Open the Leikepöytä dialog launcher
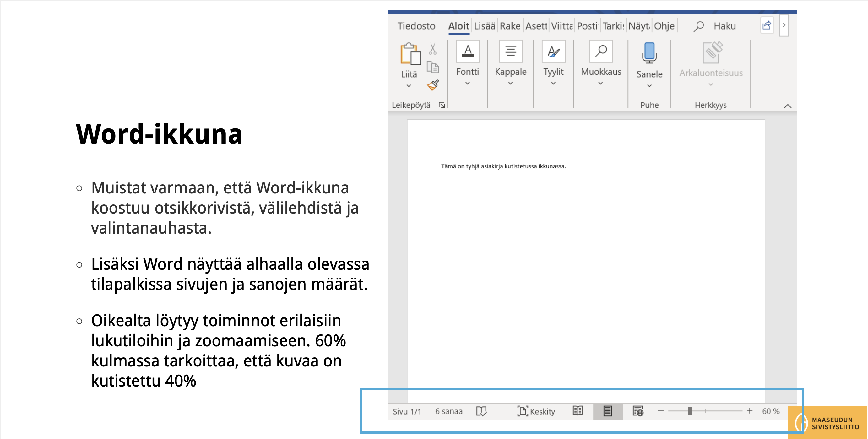This screenshot has height=439, width=868. 442,105
